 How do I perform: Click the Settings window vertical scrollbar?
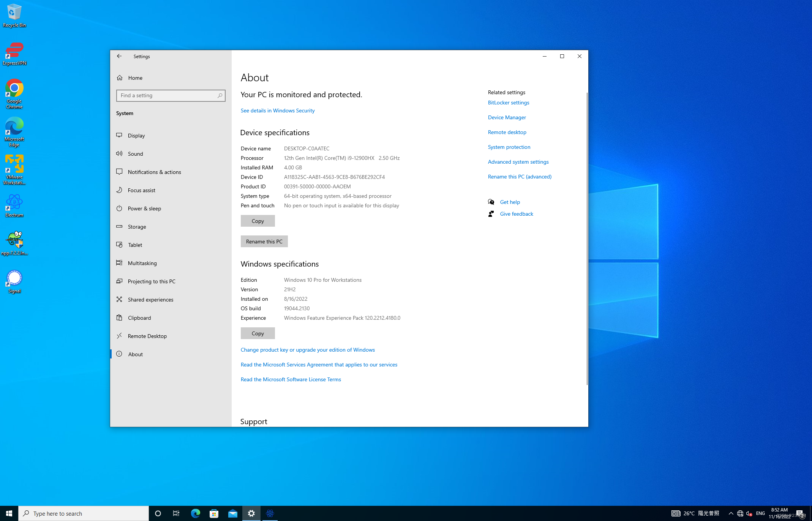click(587, 238)
